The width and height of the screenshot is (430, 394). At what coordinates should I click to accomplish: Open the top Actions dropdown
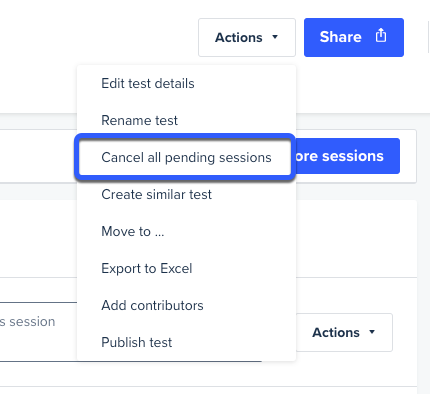247,37
